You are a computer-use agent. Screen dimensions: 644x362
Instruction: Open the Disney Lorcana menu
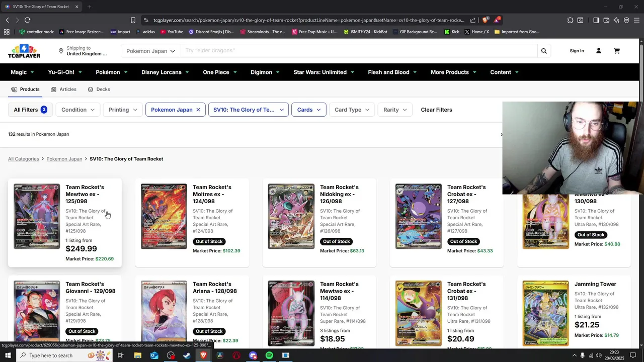(165, 72)
